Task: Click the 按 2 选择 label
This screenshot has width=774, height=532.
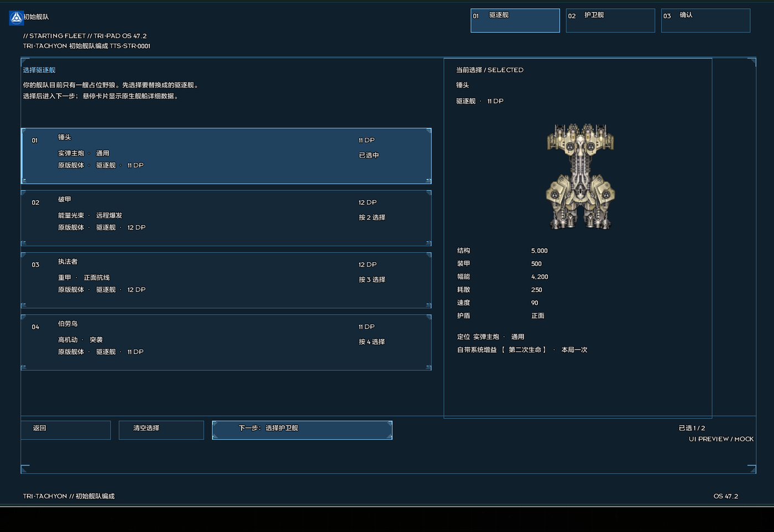Action: click(372, 217)
